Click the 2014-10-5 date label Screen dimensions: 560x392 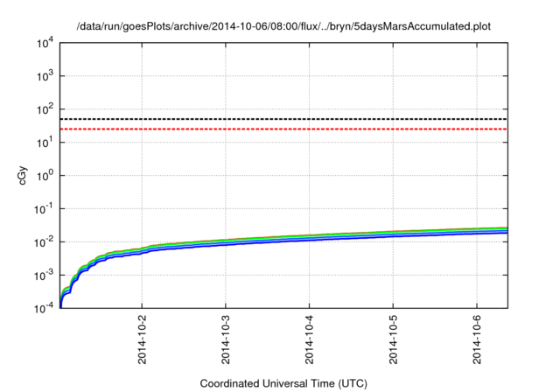(x=393, y=339)
